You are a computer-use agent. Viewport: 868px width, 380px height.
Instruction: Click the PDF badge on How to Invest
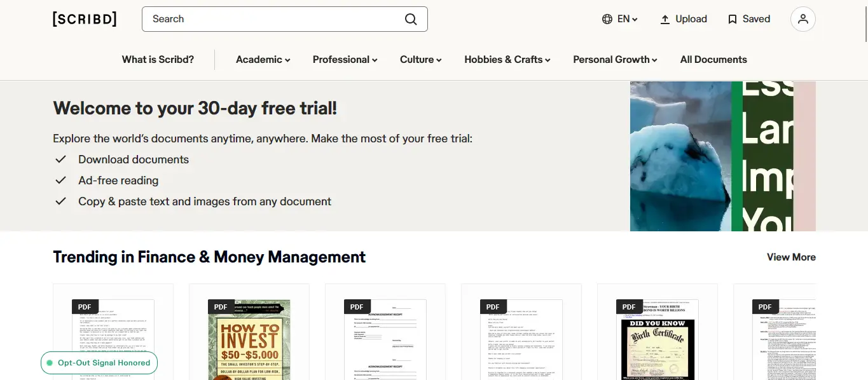pyautogui.click(x=221, y=307)
